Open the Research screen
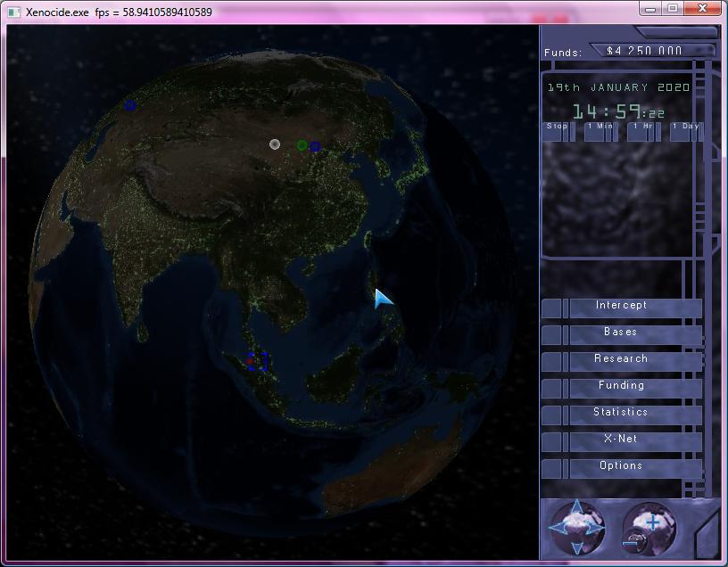Image resolution: width=728 pixels, height=567 pixels. (x=622, y=361)
